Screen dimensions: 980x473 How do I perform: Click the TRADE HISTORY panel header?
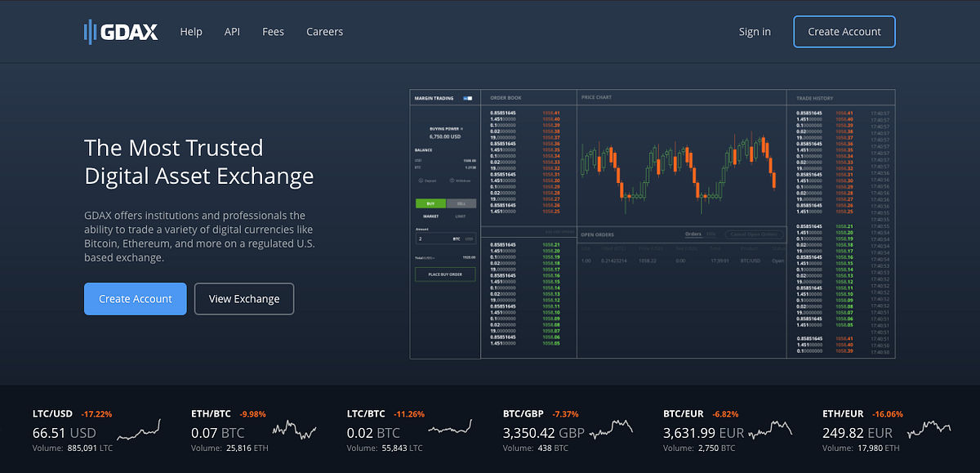[815, 98]
